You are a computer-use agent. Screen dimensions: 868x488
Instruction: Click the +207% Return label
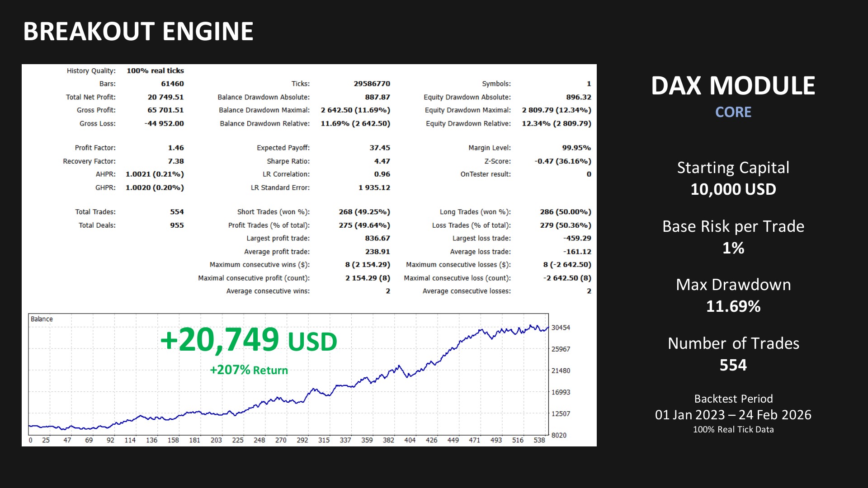coord(249,370)
